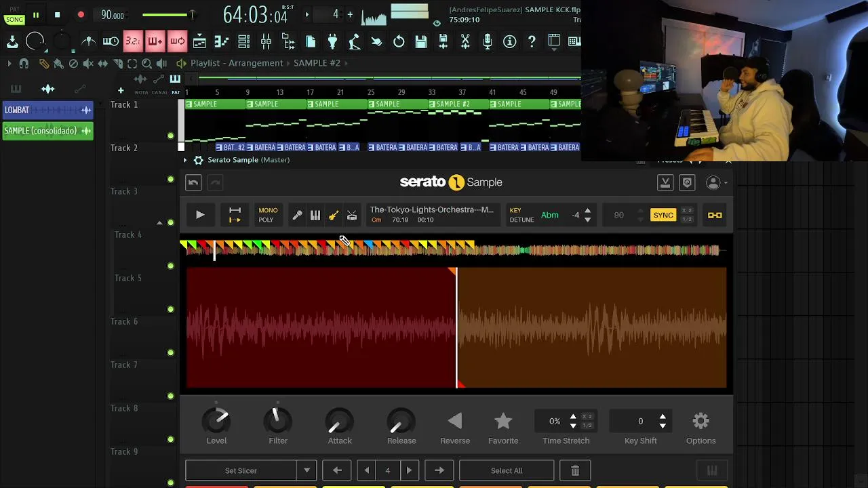The width and height of the screenshot is (868, 488).
Task: Play the sample in Serato Sample
Action: tap(200, 215)
